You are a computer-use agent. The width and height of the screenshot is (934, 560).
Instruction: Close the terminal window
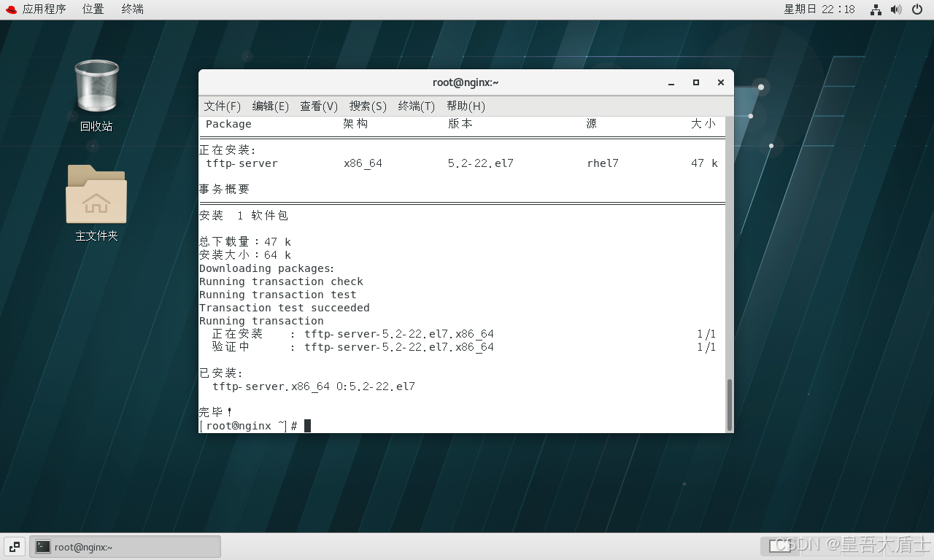[x=720, y=83]
